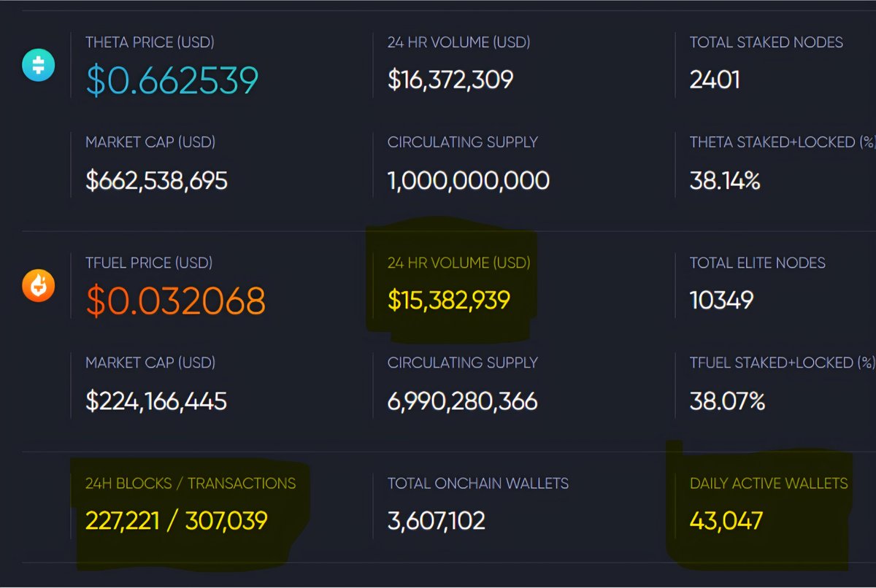Click the THETA PRICE (USD) label
876x588 pixels.
point(150,42)
